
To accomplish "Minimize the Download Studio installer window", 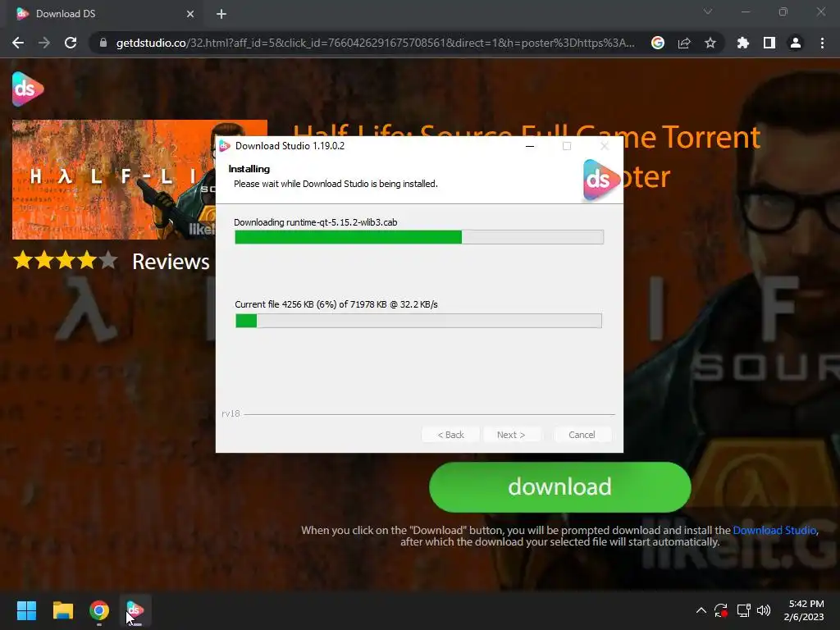I will tap(530, 146).
